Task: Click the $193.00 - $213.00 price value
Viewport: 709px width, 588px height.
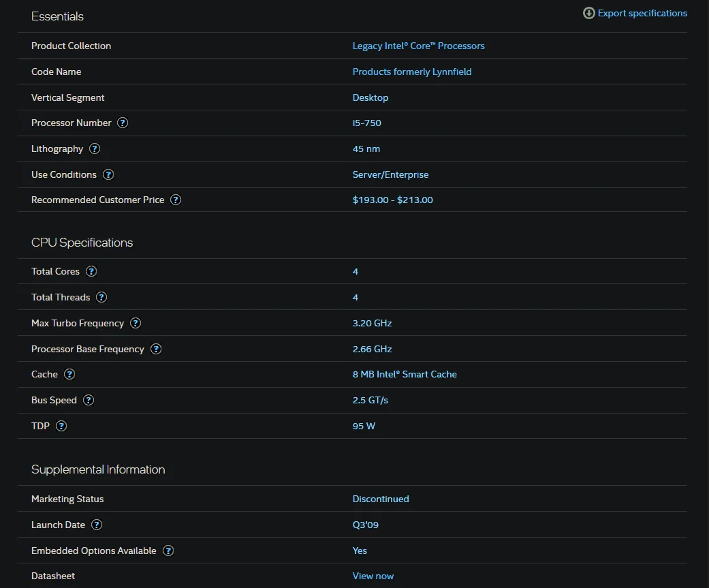Action: (392, 200)
